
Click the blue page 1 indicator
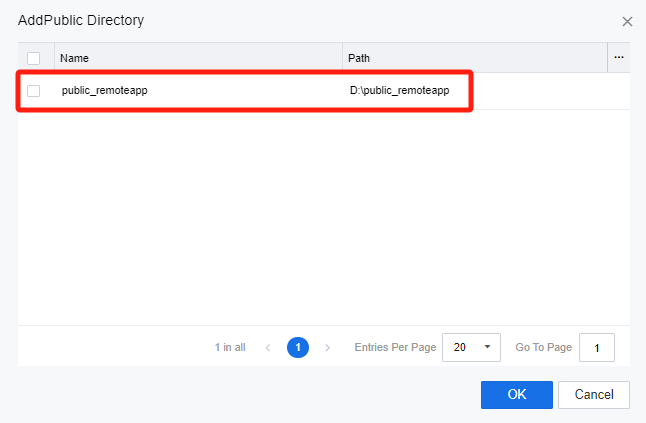coord(297,348)
